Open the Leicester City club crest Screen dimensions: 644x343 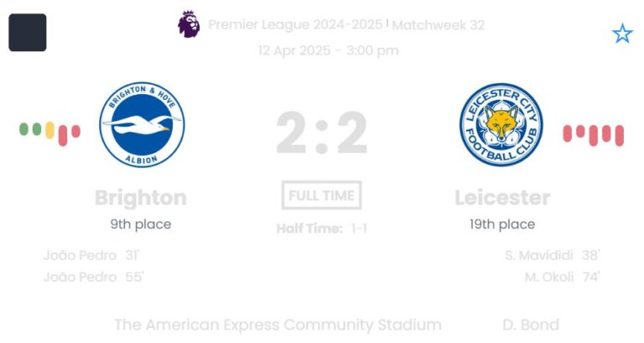pos(501,126)
